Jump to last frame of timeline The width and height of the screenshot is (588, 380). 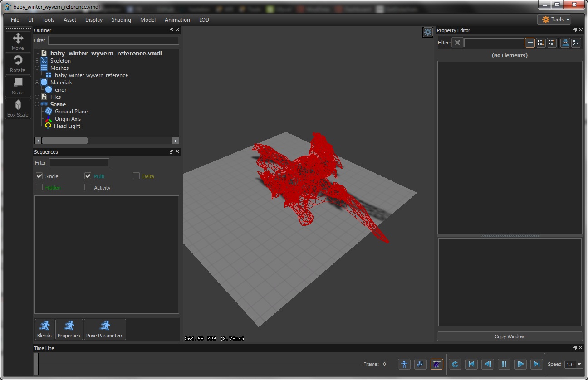click(537, 364)
